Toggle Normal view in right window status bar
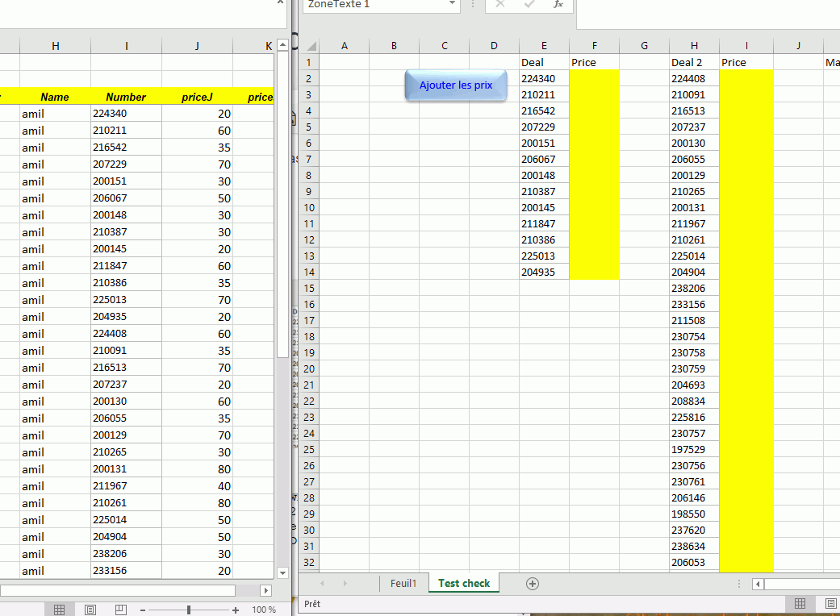The image size is (840, 616). coord(800,603)
